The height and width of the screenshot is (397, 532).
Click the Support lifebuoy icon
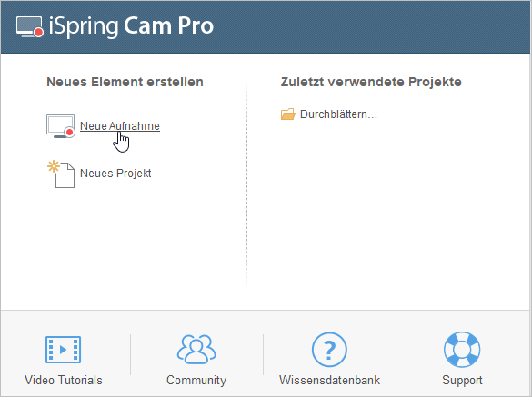[462, 350]
